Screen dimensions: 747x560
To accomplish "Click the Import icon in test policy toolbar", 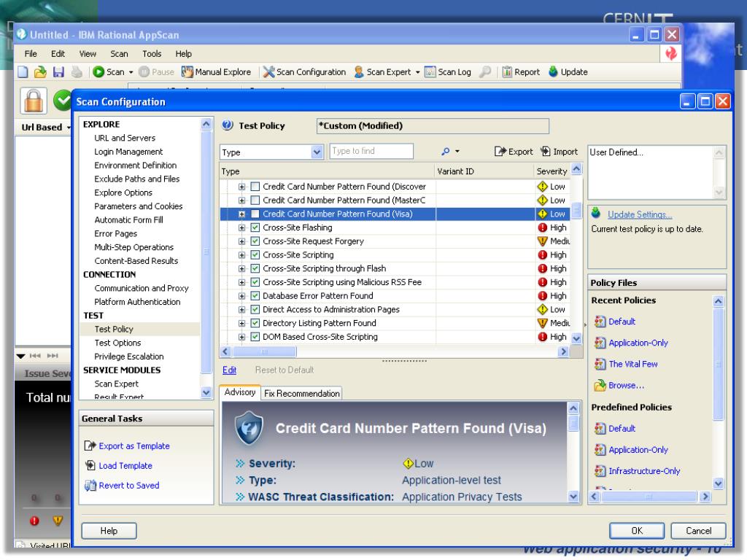I will point(545,152).
